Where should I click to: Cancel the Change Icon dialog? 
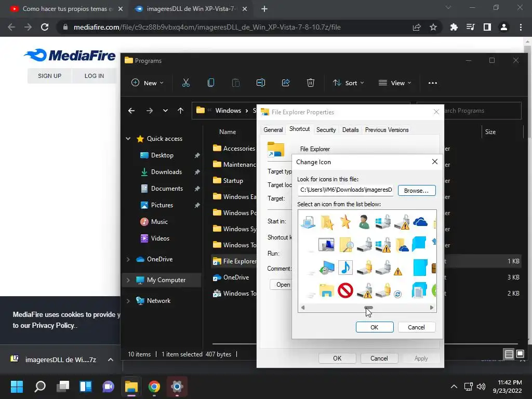click(416, 327)
